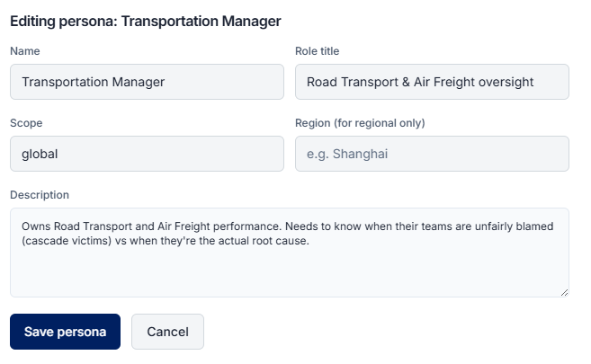This screenshot has width=591, height=364.
Task: Click the Role title label
Action: 317,51
